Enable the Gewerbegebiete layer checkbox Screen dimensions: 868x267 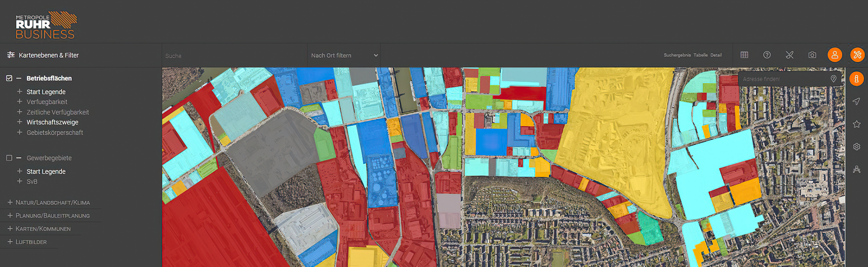pos(9,158)
